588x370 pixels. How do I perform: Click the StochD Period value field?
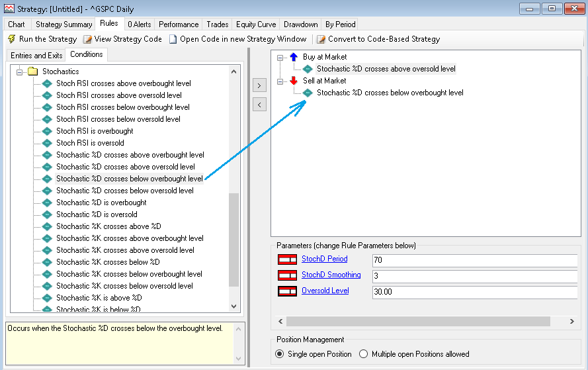click(x=473, y=259)
